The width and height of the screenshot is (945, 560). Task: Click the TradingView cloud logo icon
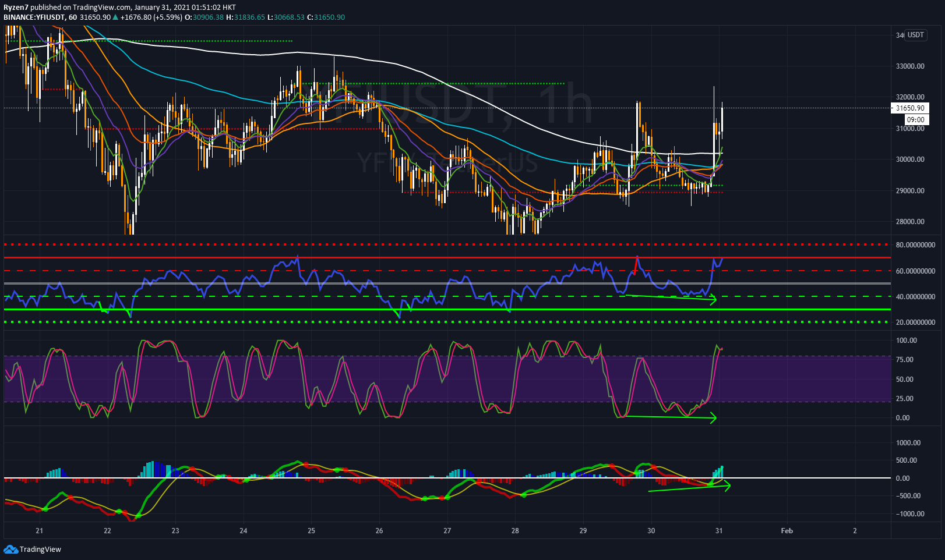10,549
